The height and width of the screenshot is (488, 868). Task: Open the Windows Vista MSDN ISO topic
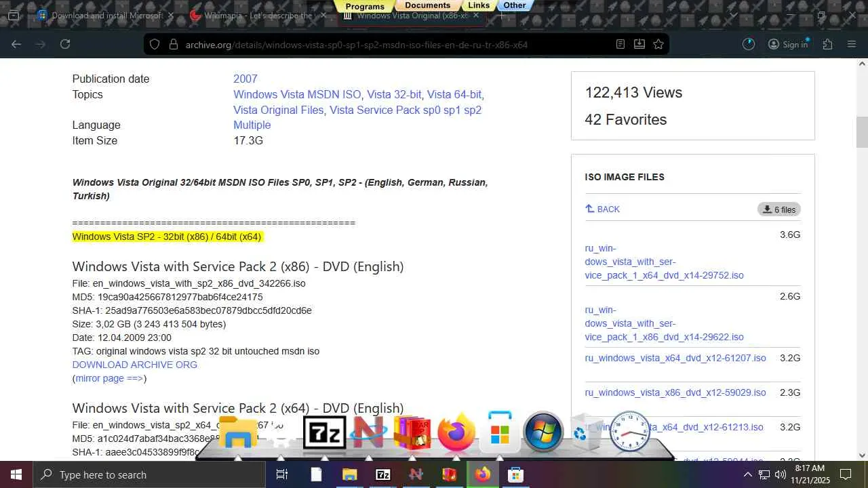pos(297,94)
